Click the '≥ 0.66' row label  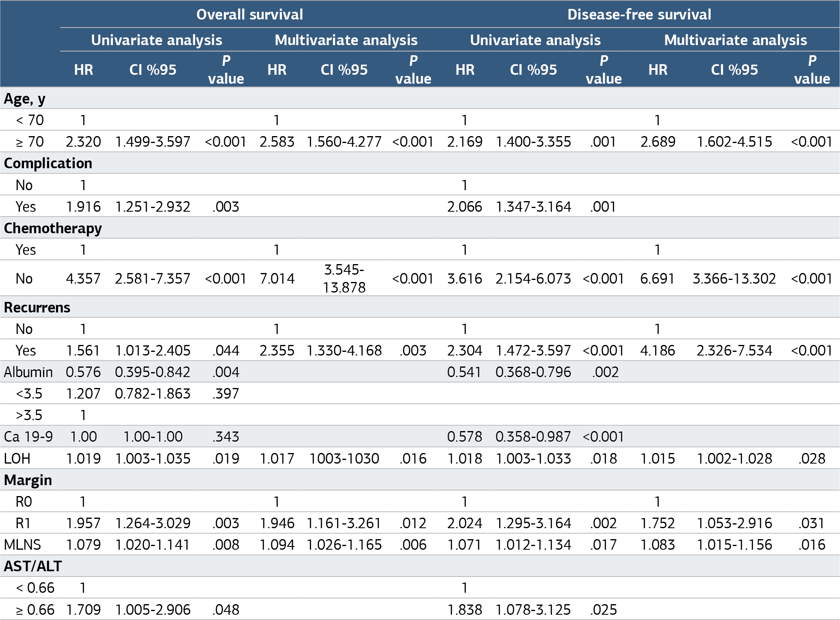tap(35, 610)
